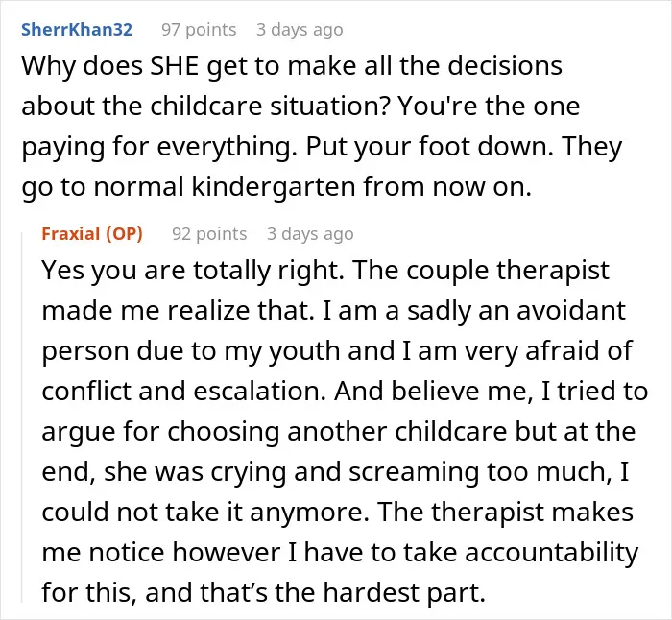Click the 92 points score
Image resolution: width=672 pixels, height=620 pixels.
click(x=209, y=234)
